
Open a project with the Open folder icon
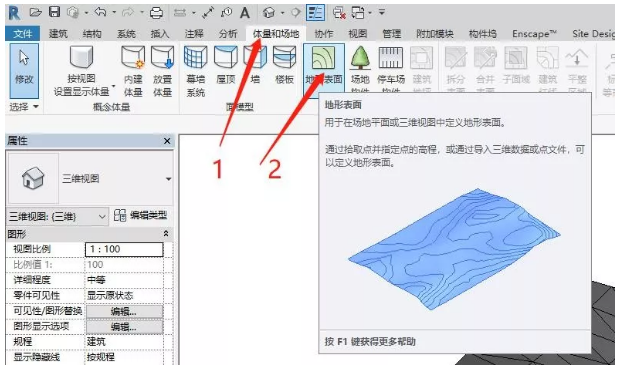[x=36, y=12]
